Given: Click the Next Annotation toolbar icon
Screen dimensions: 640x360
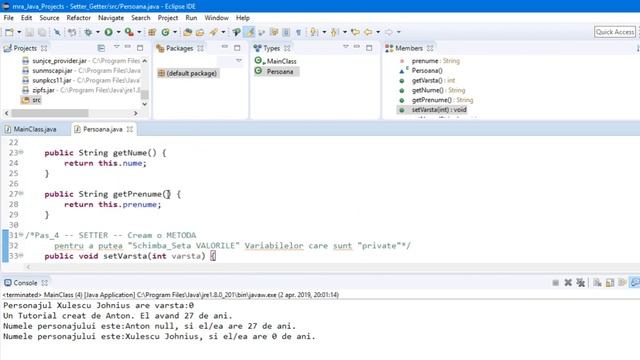Looking at the screenshot, I should click(x=313, y=32).
